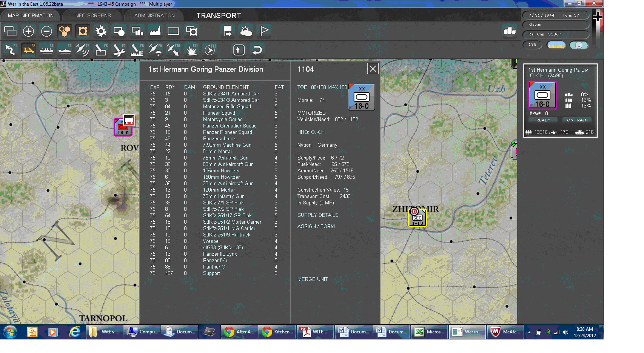
Task: Toggle the orange hex-frame outline icon
Action: pos(83,31)
